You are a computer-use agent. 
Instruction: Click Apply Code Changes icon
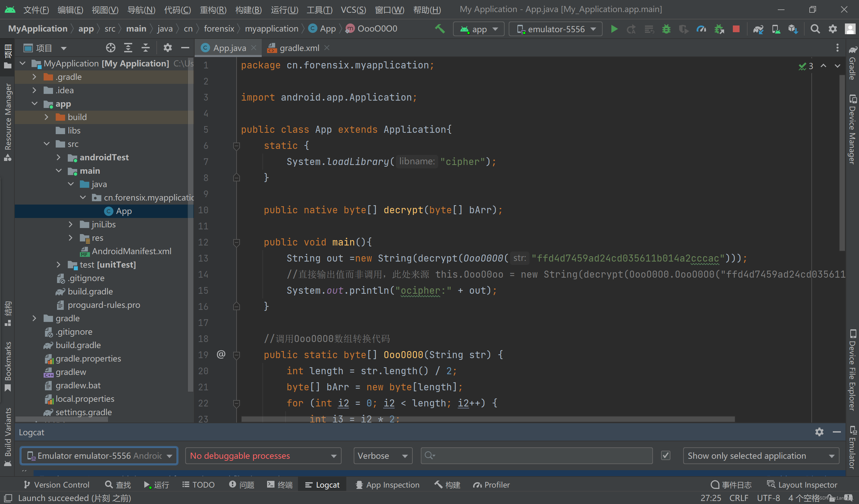point(649,29)
